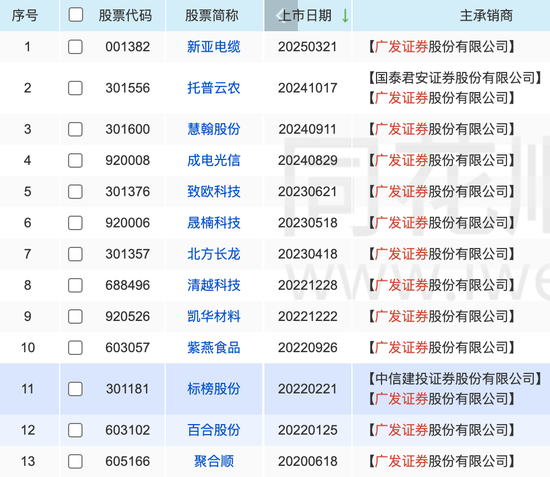Select checkbox of row 603057
The image size is (550, 477).
[75, 348]
